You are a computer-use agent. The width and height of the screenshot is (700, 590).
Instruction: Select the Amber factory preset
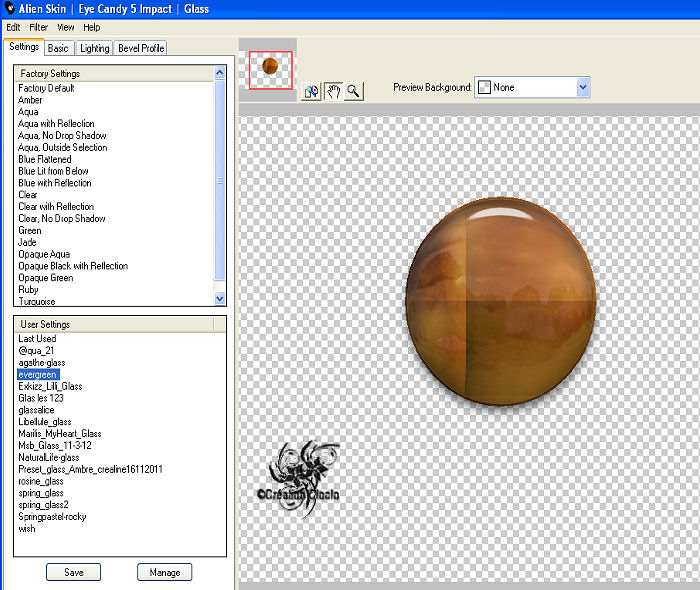tap(30, 100)
